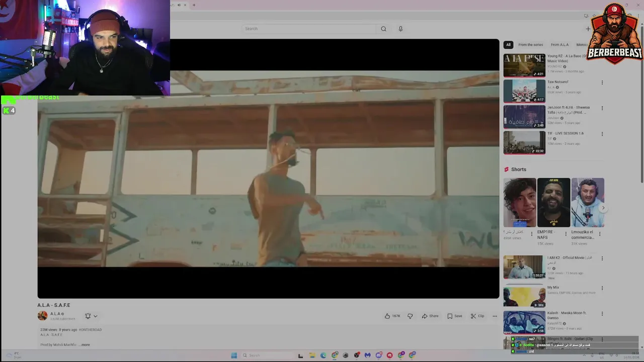Open Kalash - Mwaka Moon ft. Damso thumbnail
The height and width of the screenshot is (362, 644).
[x=524, y=322]
